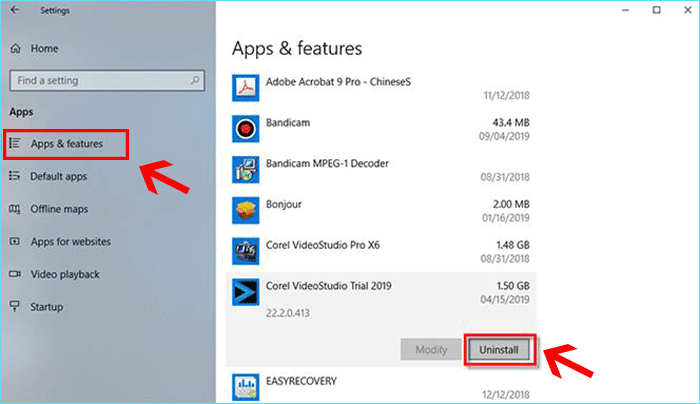Go to Home in the sidebar

click(x=44, y=48)
